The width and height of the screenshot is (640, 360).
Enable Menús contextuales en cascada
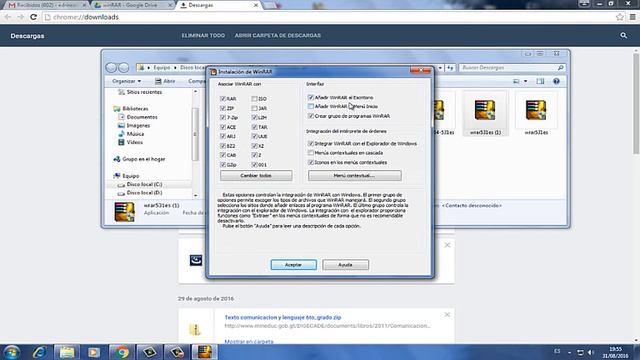pyautogui.click(x=311, y=153)
